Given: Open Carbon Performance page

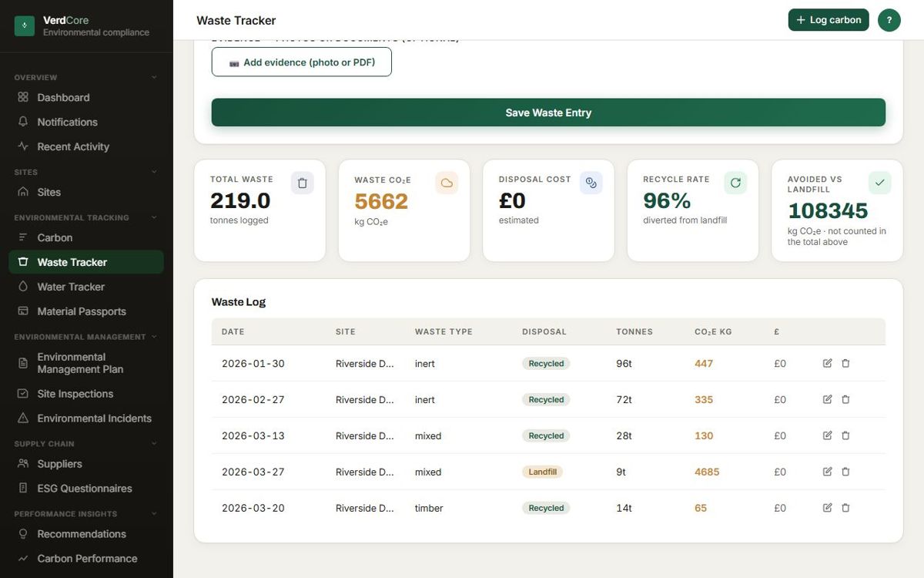Looking at the screenshot, I should point(86,559).
